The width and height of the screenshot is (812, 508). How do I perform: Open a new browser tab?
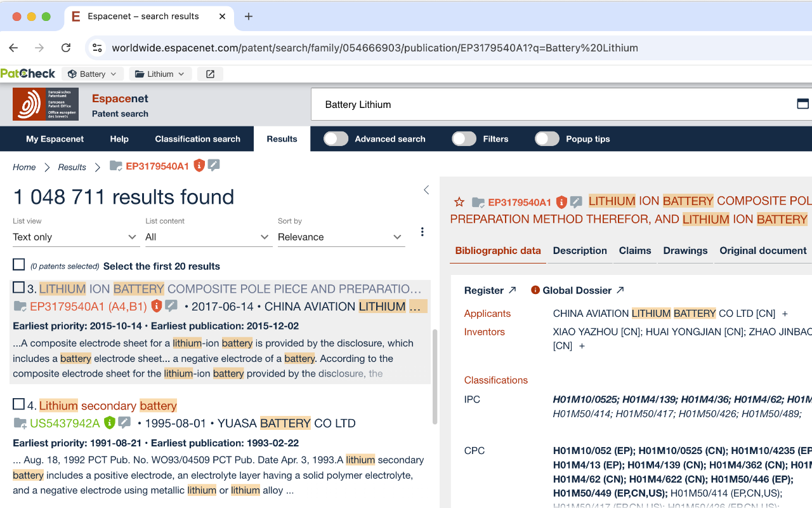tap(249, 17)
